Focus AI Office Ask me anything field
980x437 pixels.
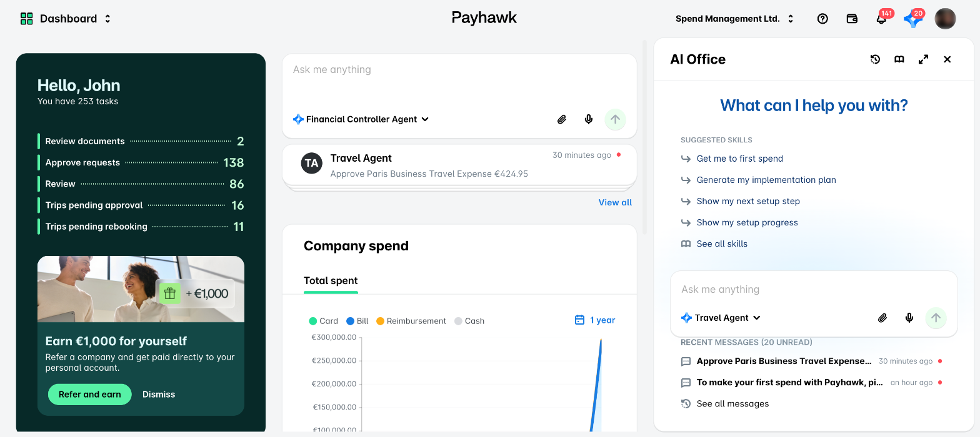814,290
